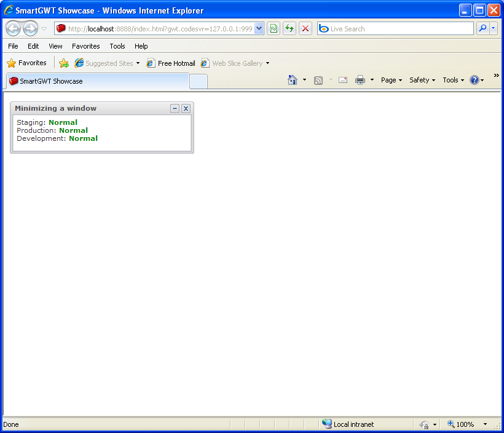
Task: Open the Tools command bar menu
Action: [453, 80]
